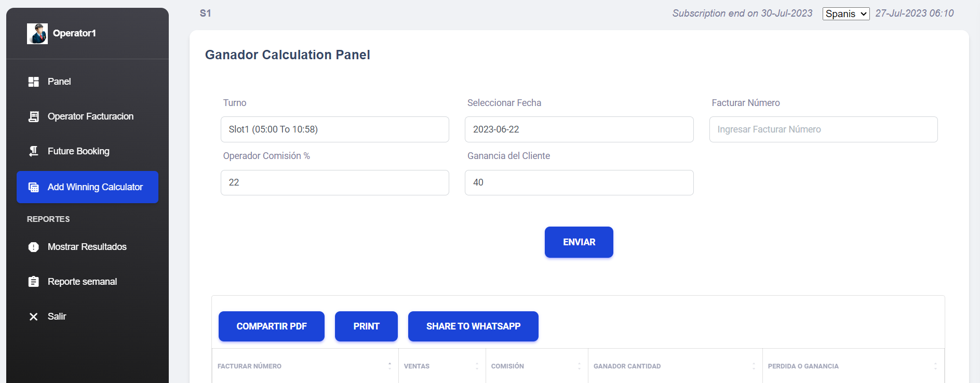Click the ENVIAR button
The width and height of the screenshot is (980, 383).
point(579,242)
